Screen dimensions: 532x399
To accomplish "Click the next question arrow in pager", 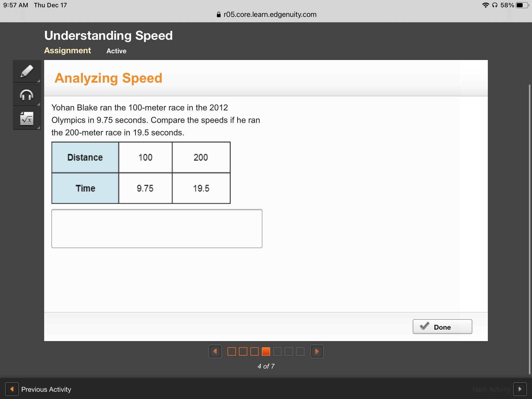I will (317, 351).
